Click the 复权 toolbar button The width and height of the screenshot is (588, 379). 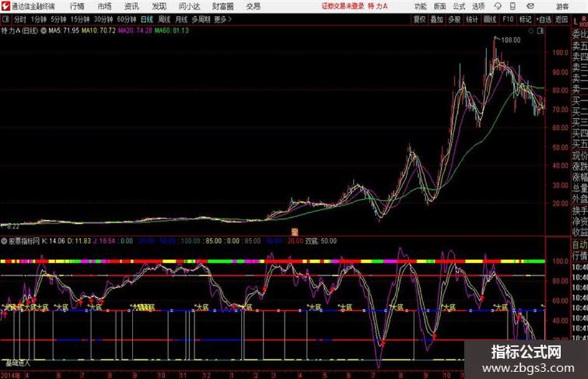click(x=419, y=19)
